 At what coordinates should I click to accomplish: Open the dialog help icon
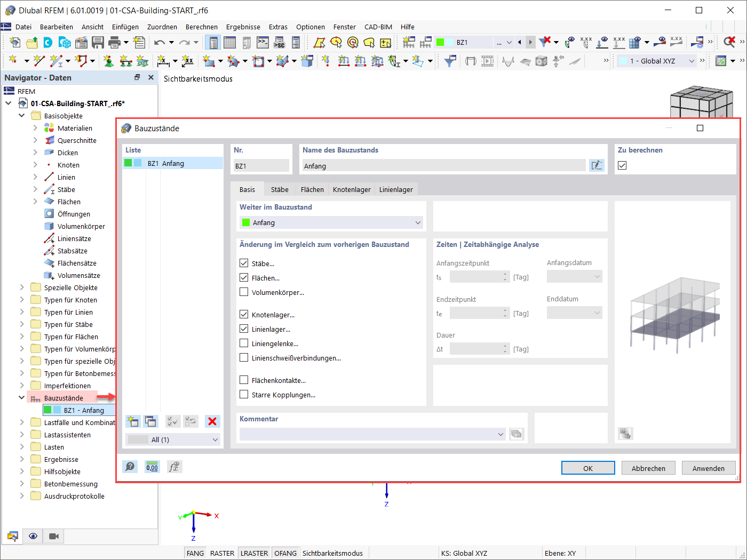[x=130, y=467]
